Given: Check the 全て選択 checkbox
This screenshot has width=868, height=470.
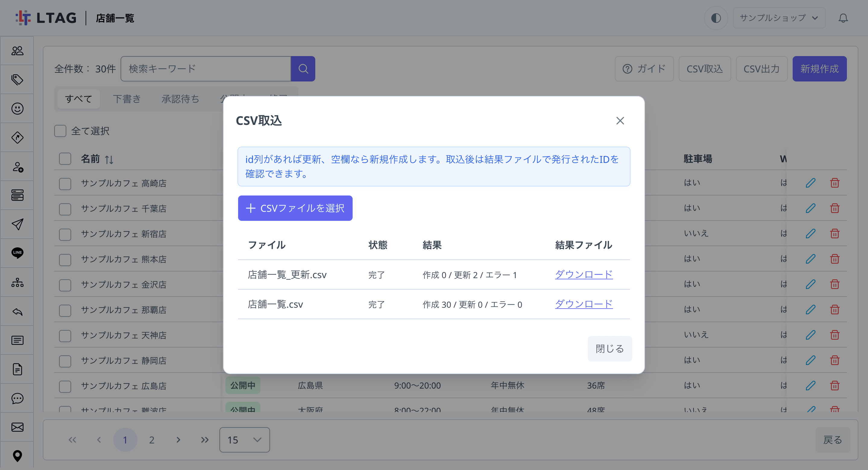Looking at the screenshot, I should click(x=60, y=131).
